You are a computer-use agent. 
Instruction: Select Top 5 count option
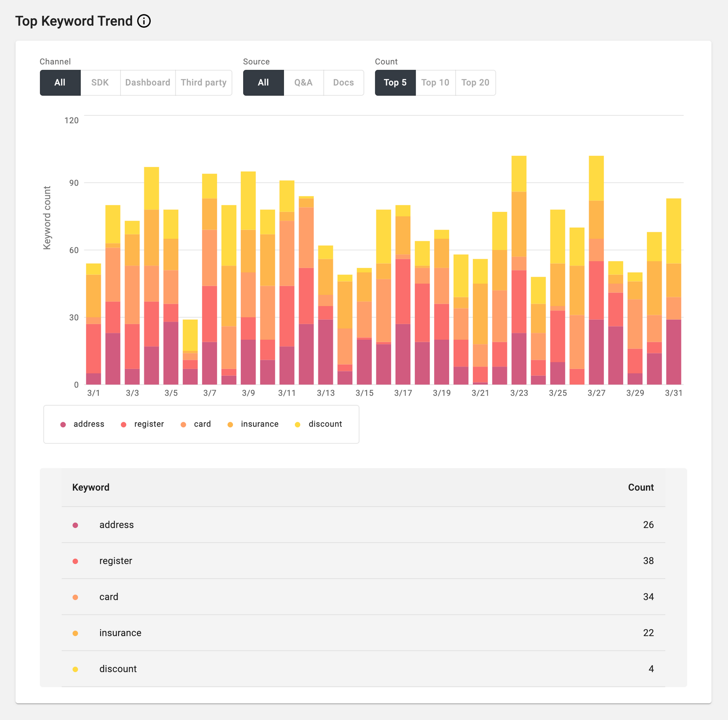click(395, 83)
